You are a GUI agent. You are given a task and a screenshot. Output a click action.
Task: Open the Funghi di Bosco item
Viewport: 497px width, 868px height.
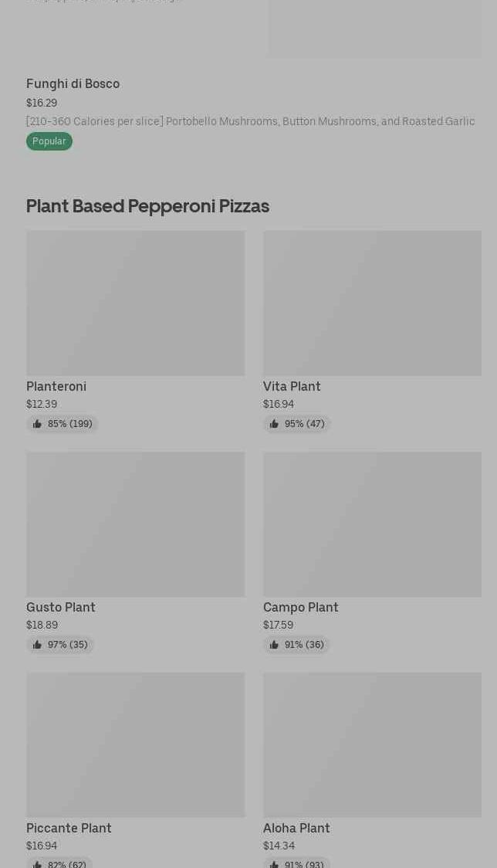[x=73, y=83]
